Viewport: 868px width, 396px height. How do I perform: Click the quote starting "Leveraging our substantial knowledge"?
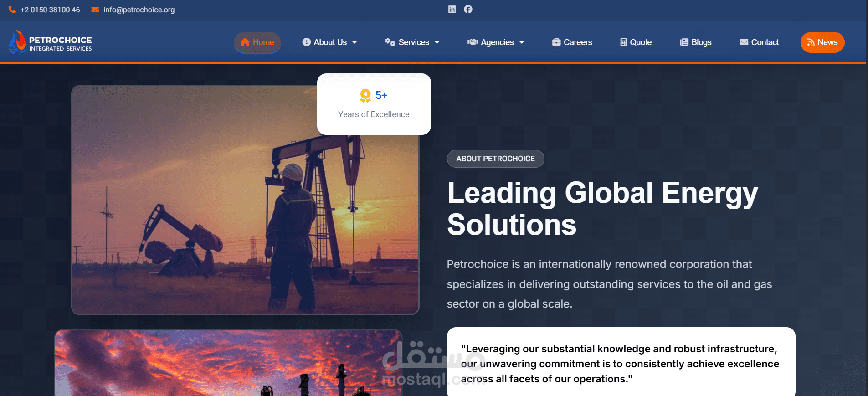click(x=620, y=364)
